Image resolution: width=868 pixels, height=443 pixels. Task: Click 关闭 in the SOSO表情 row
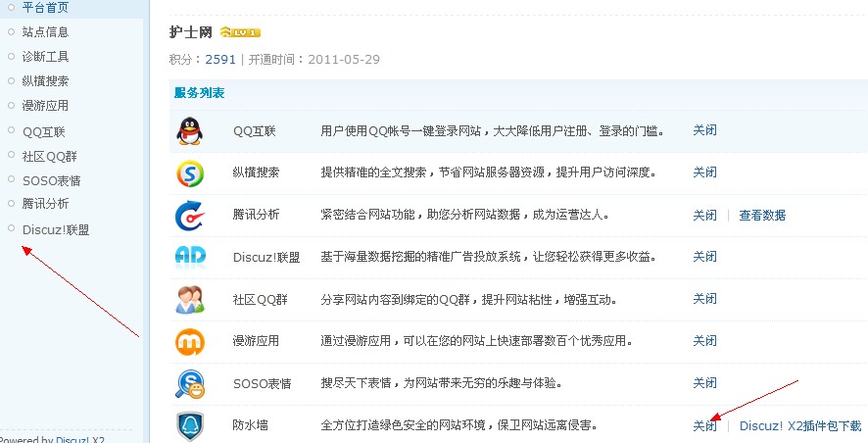(704, 382)
